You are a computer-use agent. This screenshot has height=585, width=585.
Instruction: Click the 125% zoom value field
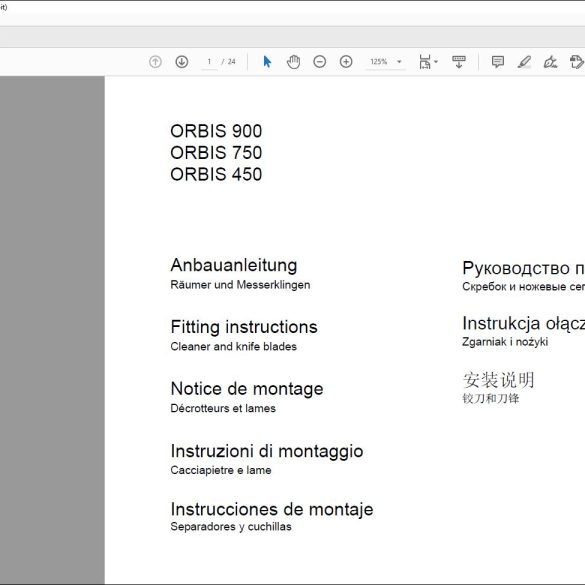[x=379, y=62]
